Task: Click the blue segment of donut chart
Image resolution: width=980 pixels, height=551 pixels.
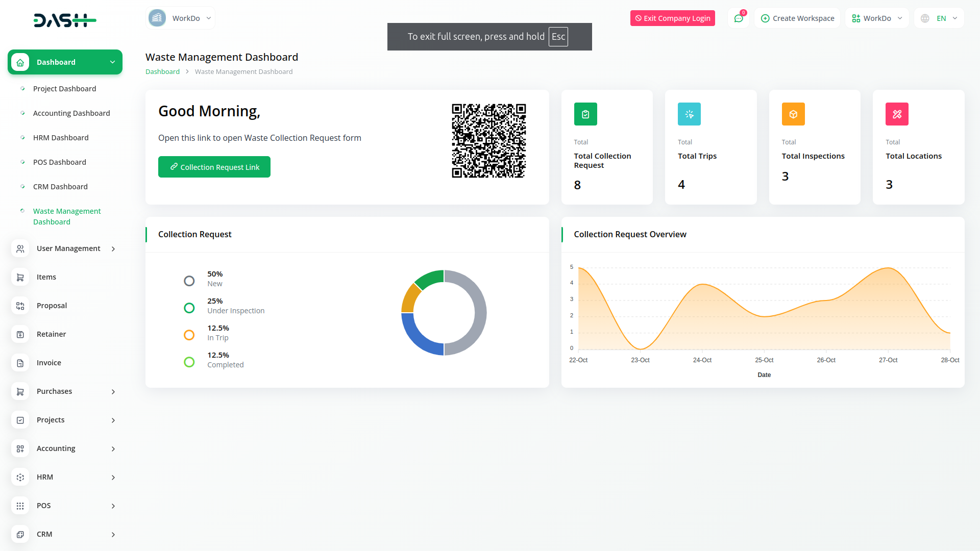Action: click(418, 338)
